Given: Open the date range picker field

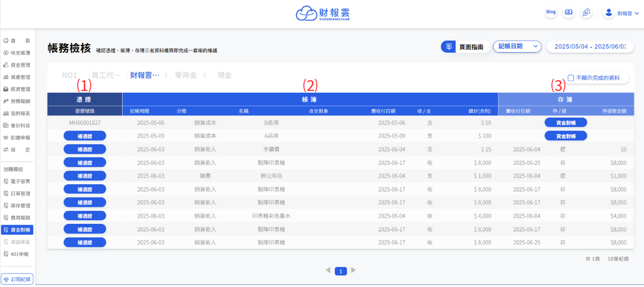Looking at the screenshot, I should point(590,47).
